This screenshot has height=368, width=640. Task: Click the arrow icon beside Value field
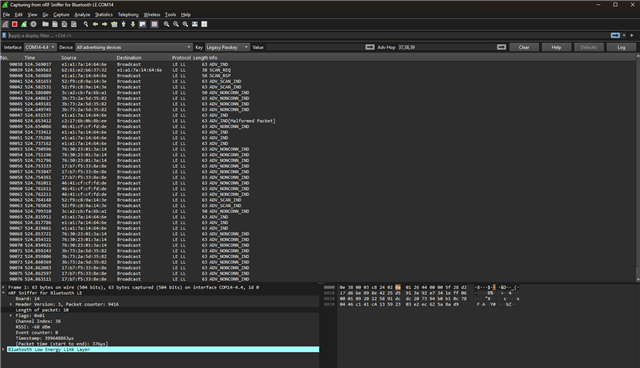tap(370, 47)
